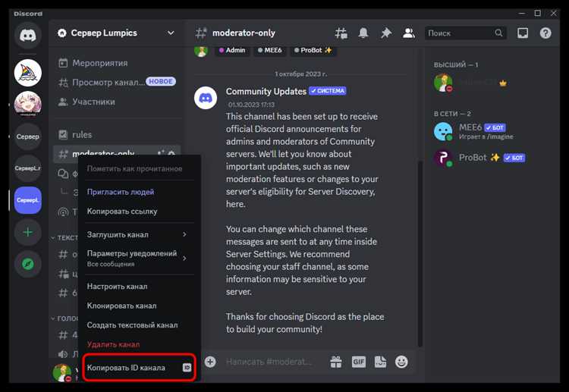569x392 pixels.
Task: Open the gift Nitro icon
Action: click(336, 362)
